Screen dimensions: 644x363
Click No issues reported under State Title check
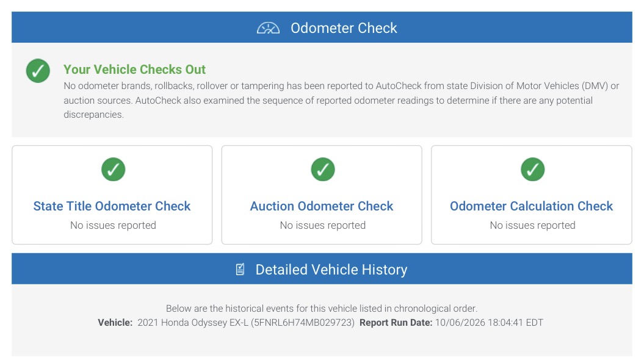[x=113, y=225]
